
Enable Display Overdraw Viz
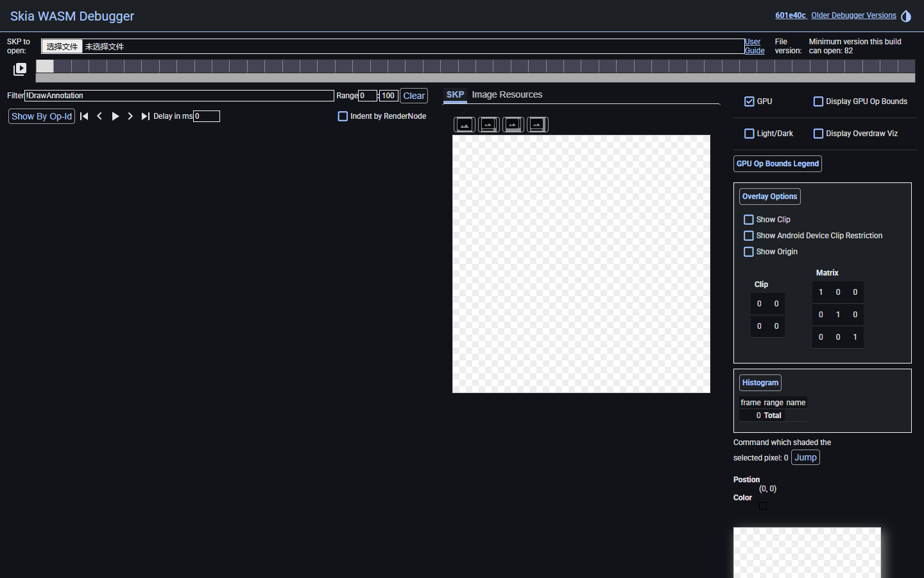pyautogui.click(x=818, y=134)
